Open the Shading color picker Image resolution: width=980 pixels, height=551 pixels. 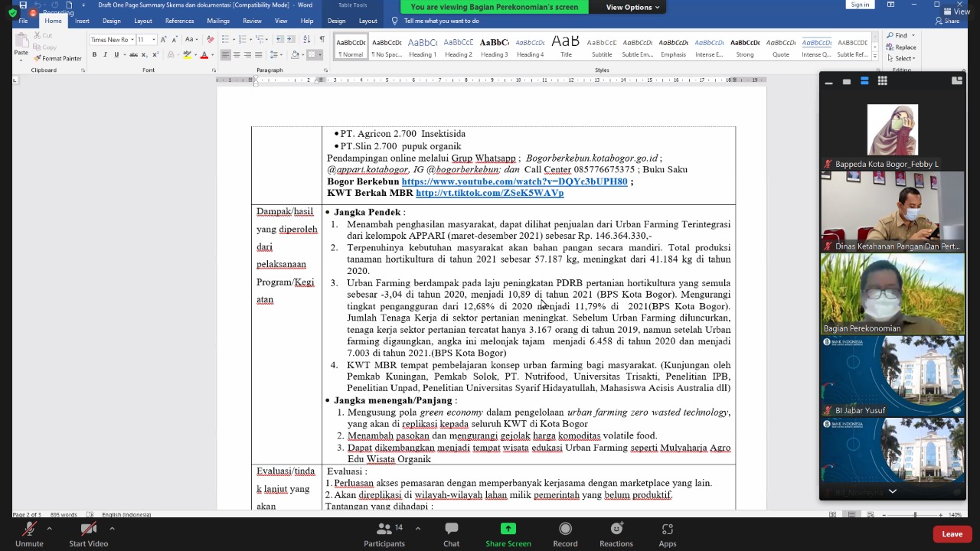[x=296, y=55]
